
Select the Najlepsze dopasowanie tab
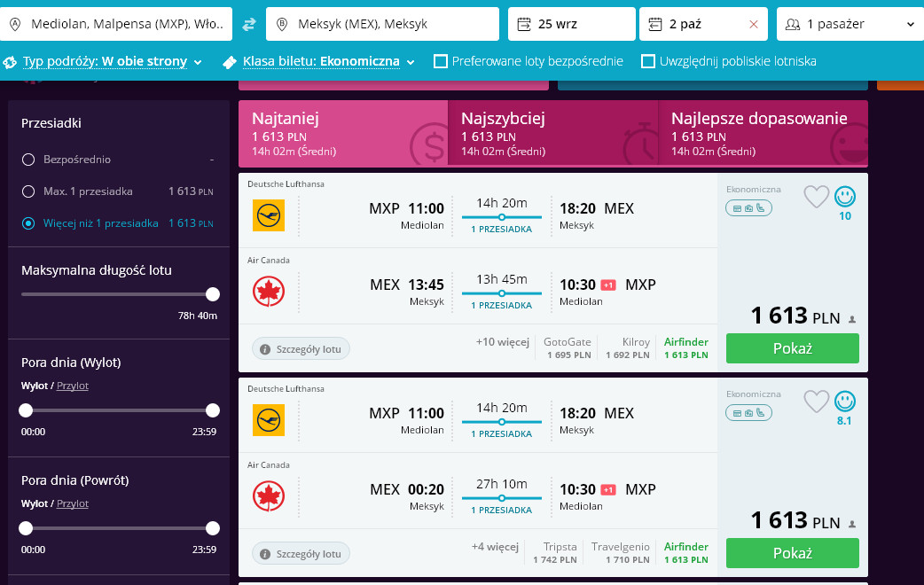coord(763,133)
